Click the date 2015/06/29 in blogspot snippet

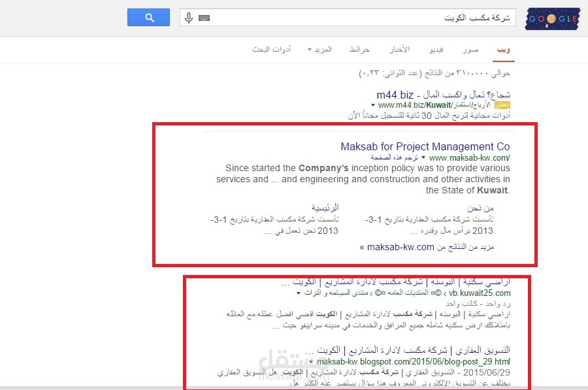point(486,372)
